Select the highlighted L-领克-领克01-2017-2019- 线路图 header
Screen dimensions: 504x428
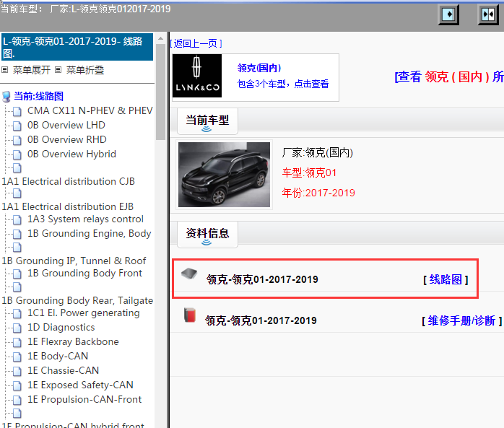[x=77, y=47]
